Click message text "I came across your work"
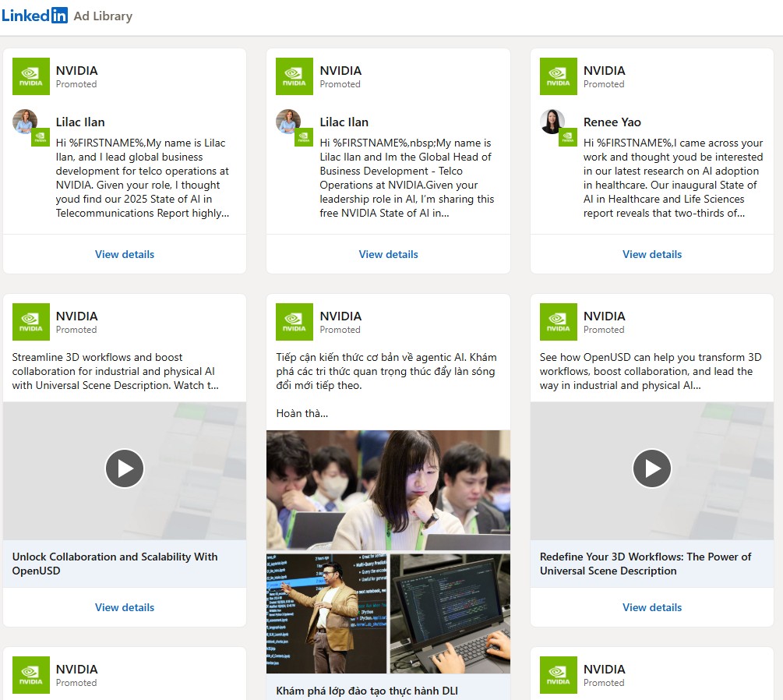Image resolution: width=783 pixels, height=700 pixels. click(x=673, y=178)
